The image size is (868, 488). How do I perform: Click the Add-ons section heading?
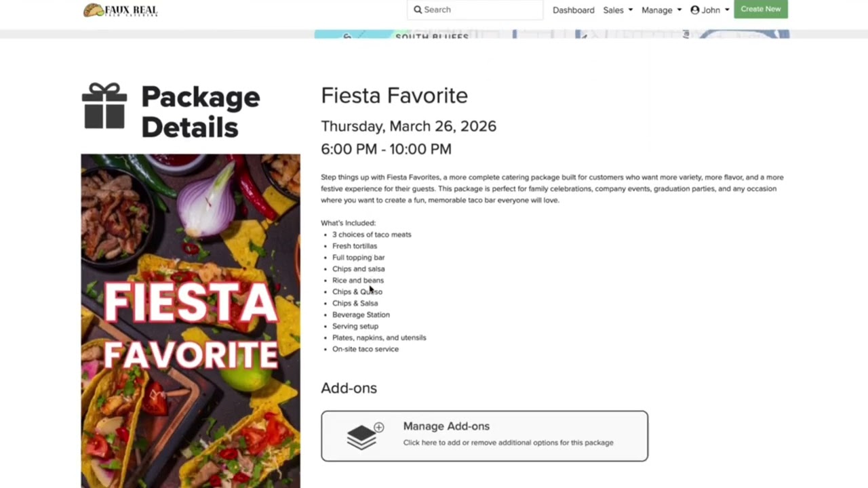pos(349,388)
